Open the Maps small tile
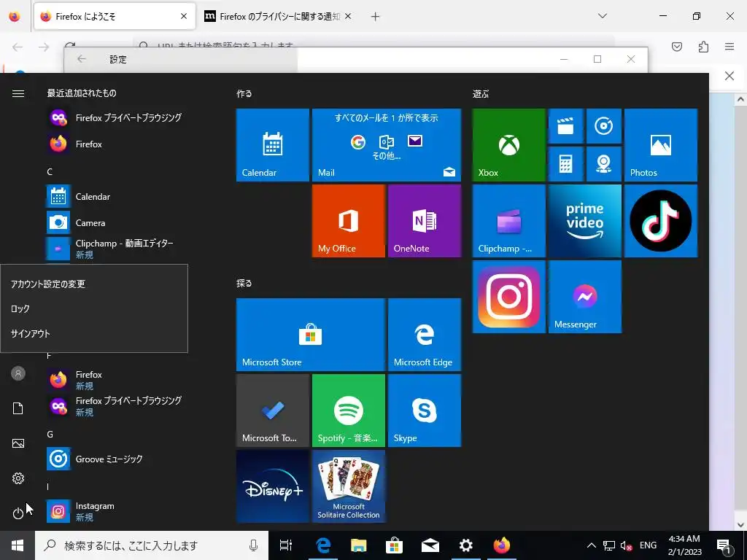747x560 pixels. (x=603, y=164)
